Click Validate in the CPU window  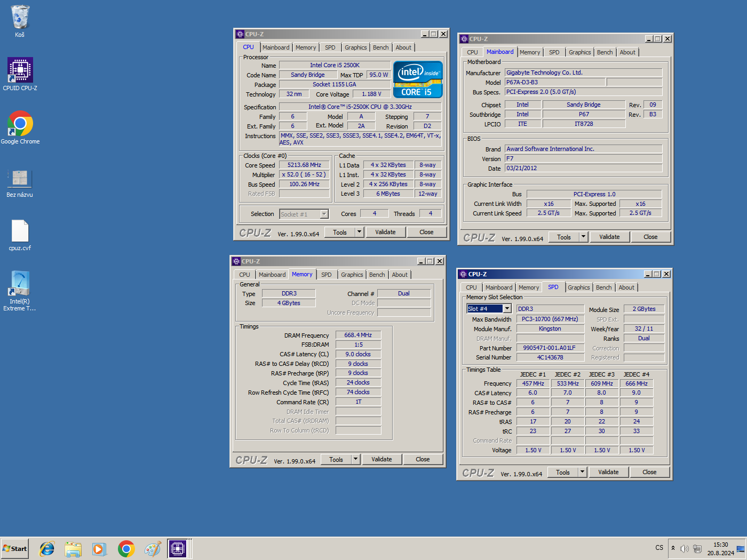[x=385, y=232]
